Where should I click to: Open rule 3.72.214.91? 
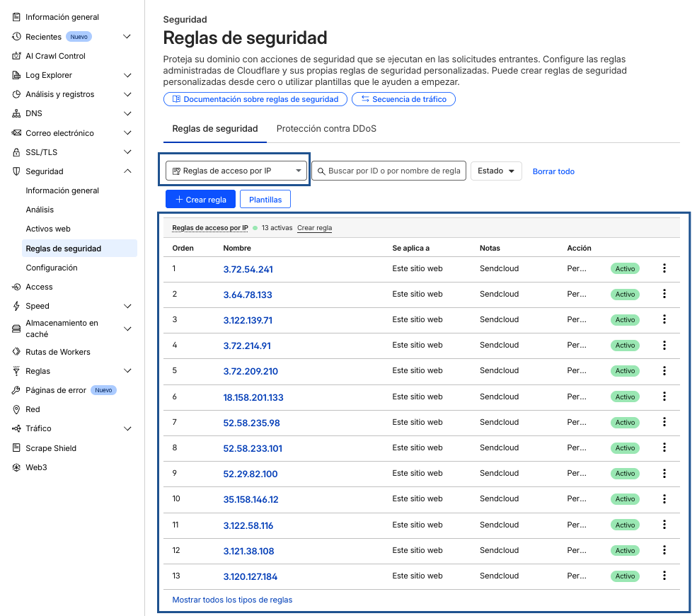pyautogui.click(x=247, y=346)
